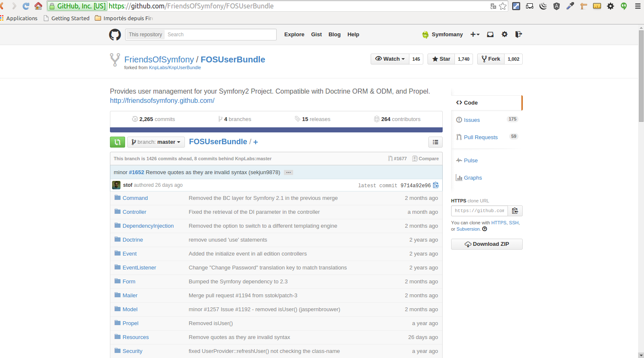Image resolution: width=644 pixels, height=358 pixels.
Task: Click the translate icon in address bar
Action: [493, 6]
